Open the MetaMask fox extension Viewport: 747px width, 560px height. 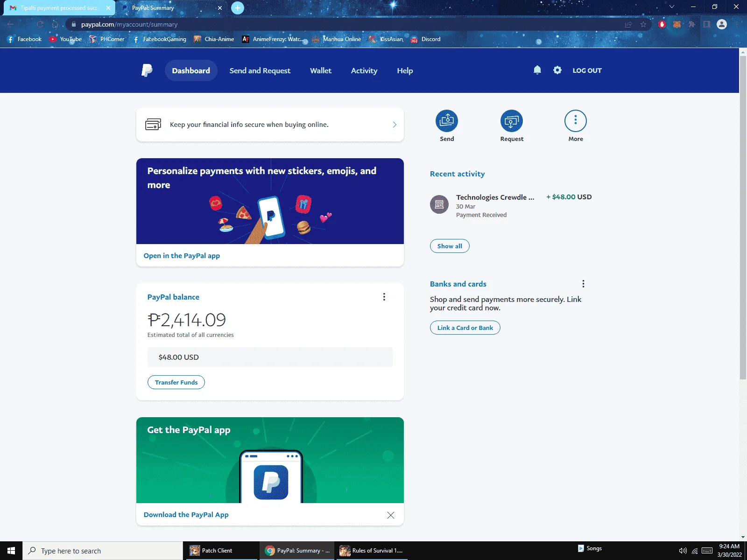tap(677, 24)
